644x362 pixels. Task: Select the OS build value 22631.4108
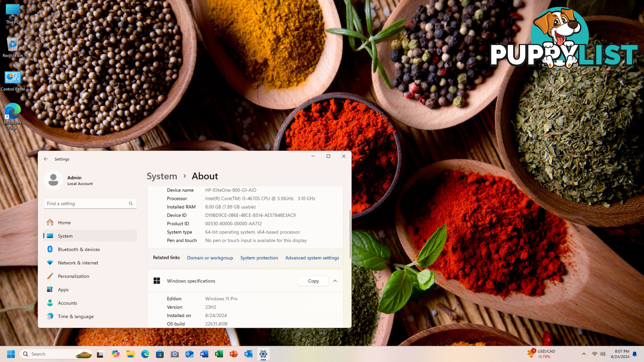click(216, 324)
